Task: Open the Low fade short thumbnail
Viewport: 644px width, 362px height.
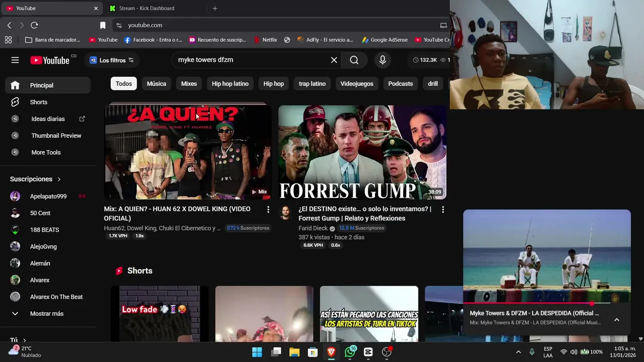Action: 159,314
